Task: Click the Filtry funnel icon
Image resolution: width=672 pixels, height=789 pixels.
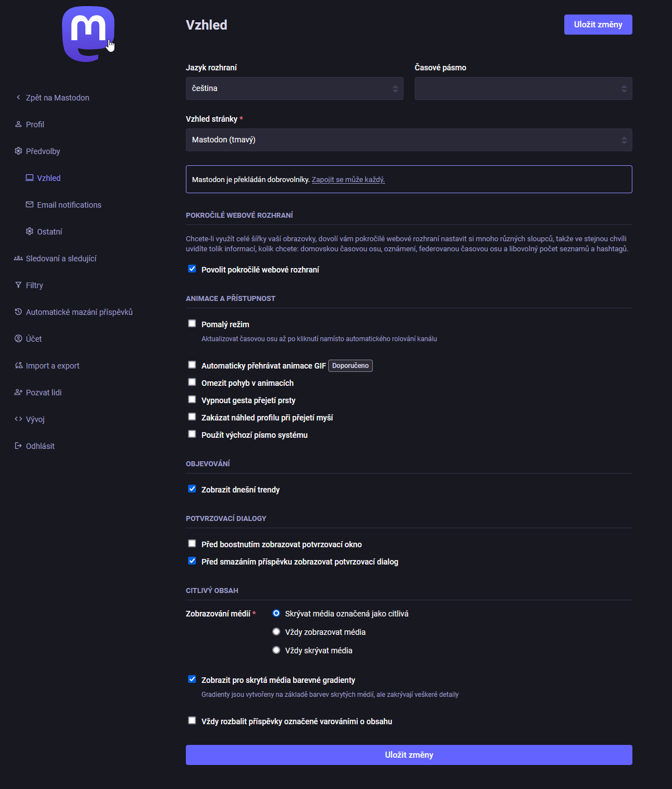Action: click(18, 285)
